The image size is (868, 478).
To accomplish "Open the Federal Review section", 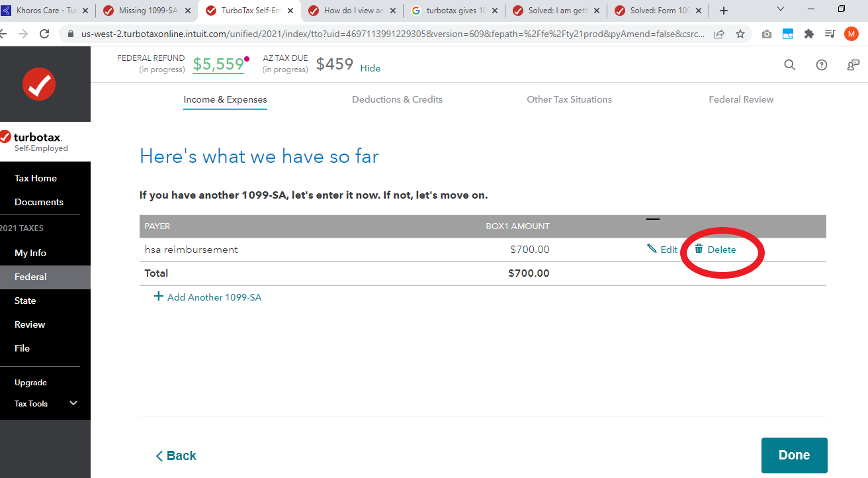I will (x=741, y=99).
